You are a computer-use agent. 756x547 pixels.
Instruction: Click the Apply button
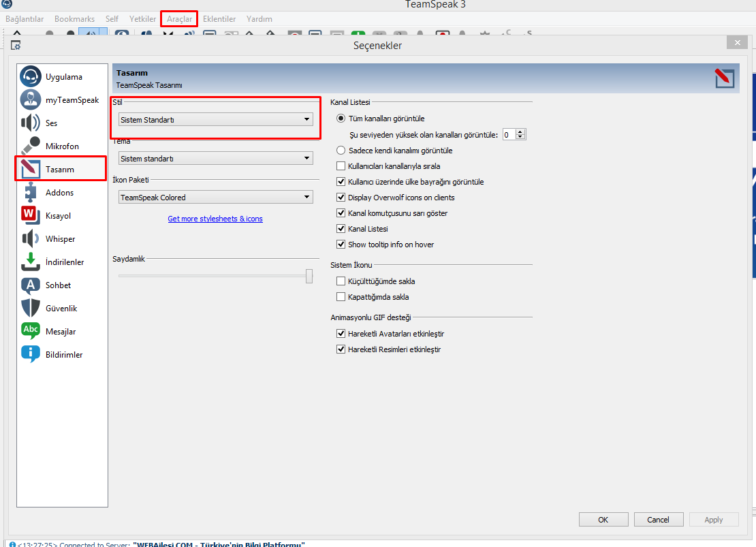pos(714,520)
